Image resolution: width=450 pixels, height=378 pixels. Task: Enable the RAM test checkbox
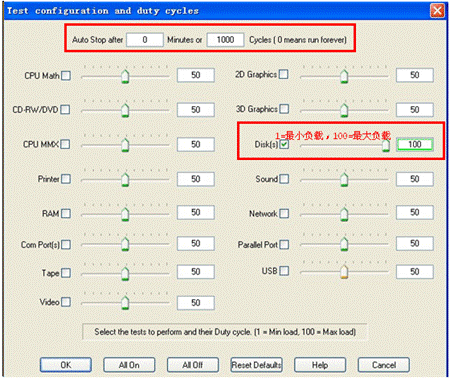click(x=66, y=213)
